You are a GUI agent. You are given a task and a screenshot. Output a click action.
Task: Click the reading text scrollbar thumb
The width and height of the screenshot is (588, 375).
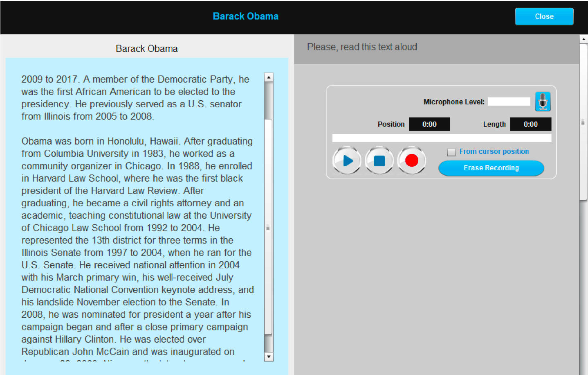click(x=268, y=227)
